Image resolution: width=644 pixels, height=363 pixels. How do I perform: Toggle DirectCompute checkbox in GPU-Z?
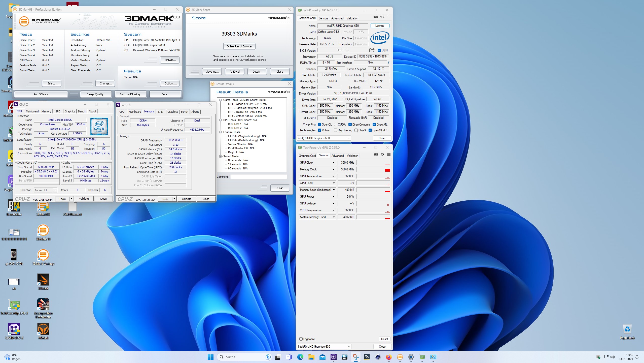[x=350, y=125]
